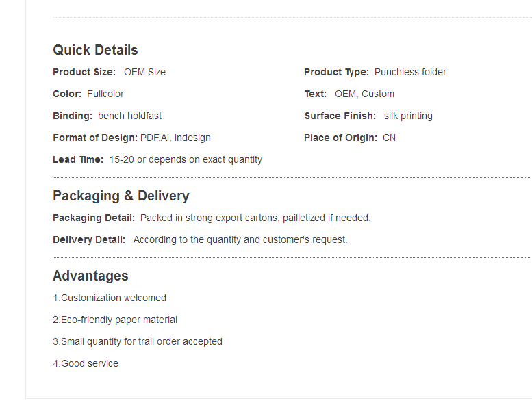The width and height of the screenshot is (532, 403).
Task: Click the Advantages heading
Action: pos(90,276)
